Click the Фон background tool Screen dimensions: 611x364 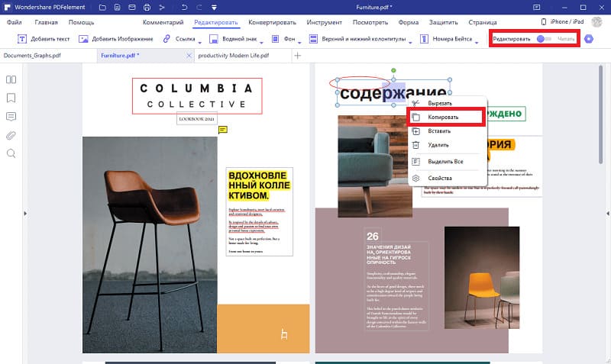(x=283, y=39)
